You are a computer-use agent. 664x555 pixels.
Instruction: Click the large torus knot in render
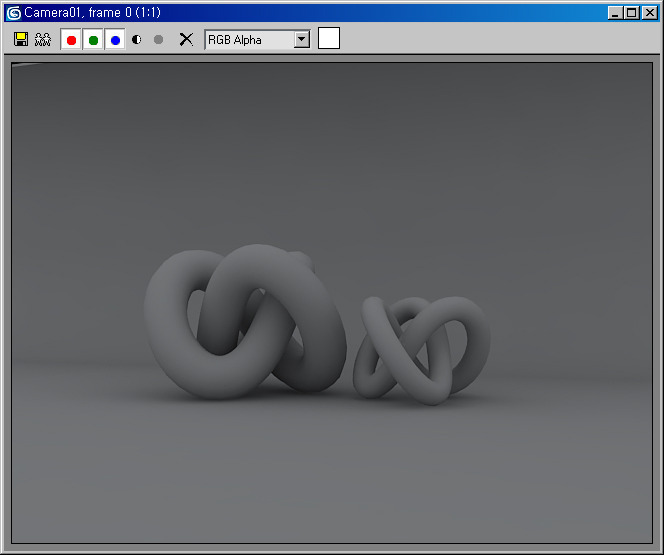click(245, 322)
